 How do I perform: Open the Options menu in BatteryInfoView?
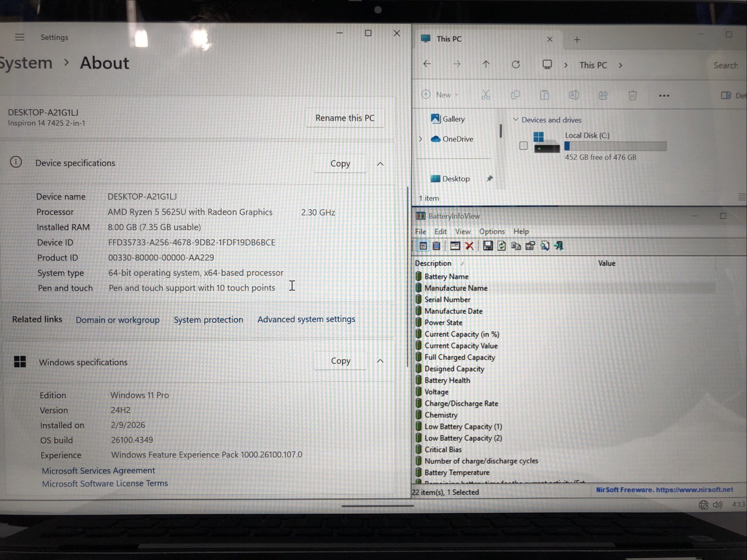tap(492, 231)
